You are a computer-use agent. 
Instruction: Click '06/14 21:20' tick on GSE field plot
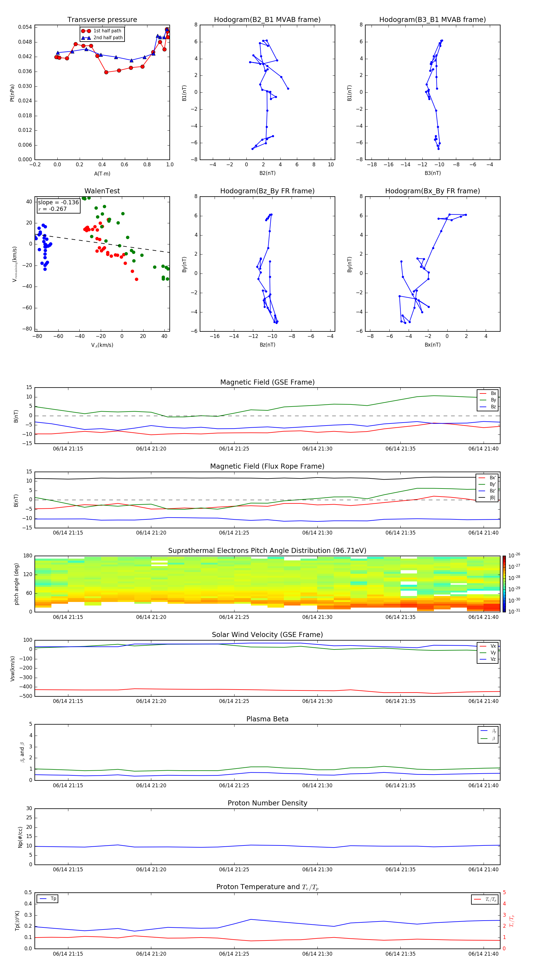(x=151, y=449)
